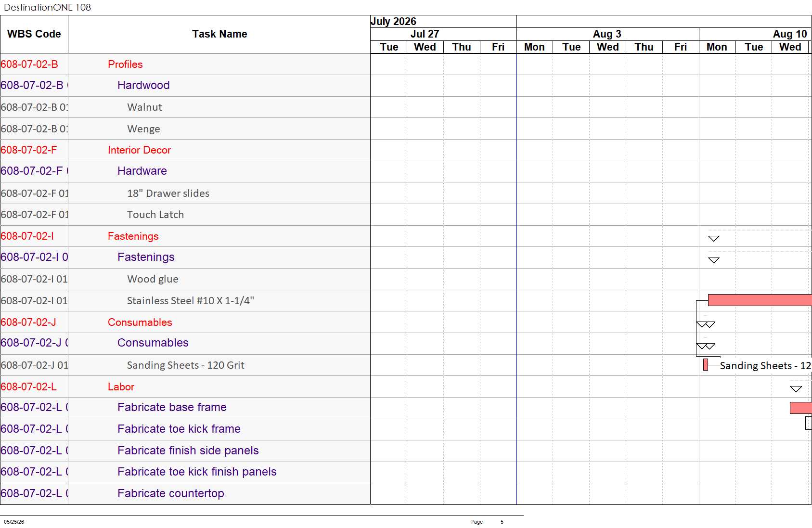Viewport: 812px width, 528px height.
Task: Click Mon under the Aug 3 week
Action: [534, 47]
